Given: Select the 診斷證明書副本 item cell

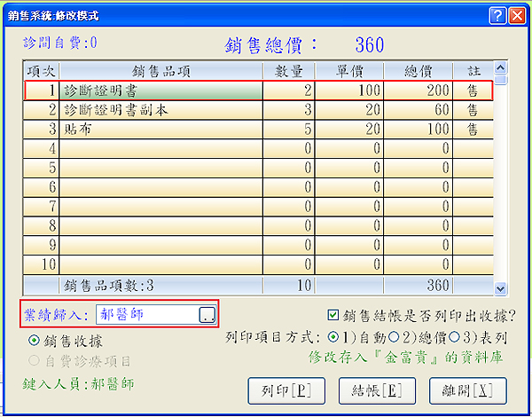Looking at the screenshot, I should pos(161,110).
